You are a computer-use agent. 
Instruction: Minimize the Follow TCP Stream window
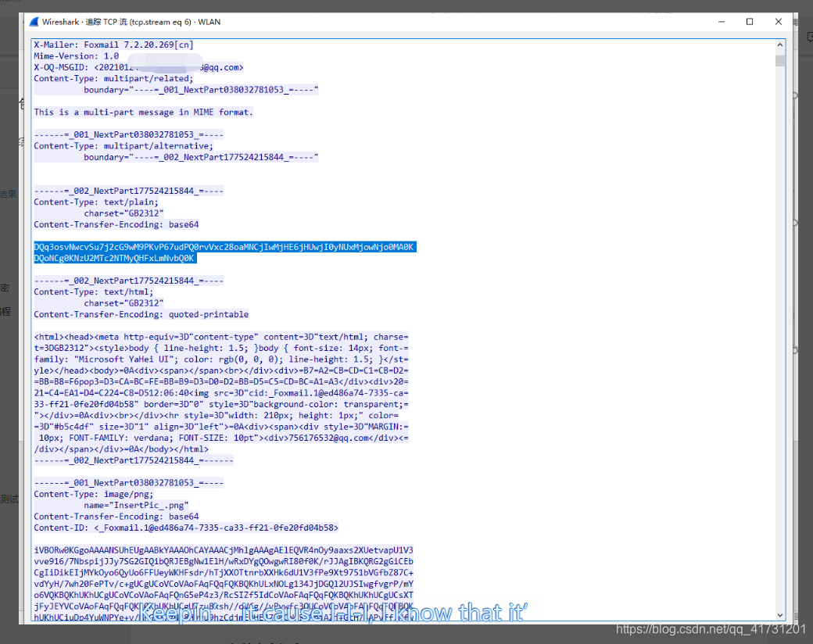(722, 22)
